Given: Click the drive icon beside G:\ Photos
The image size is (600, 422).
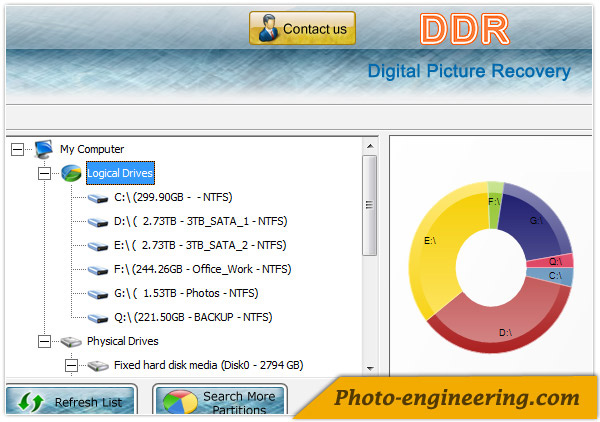Looking at the screenshot, I should pos(98,294).
